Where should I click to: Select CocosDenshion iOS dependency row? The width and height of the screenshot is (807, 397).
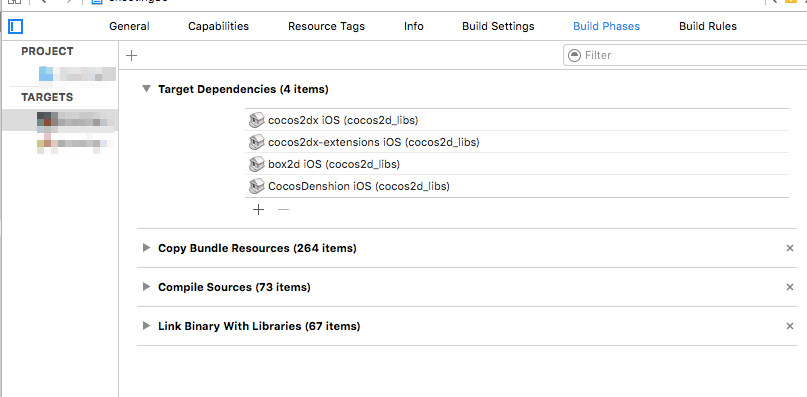[517, 186]
